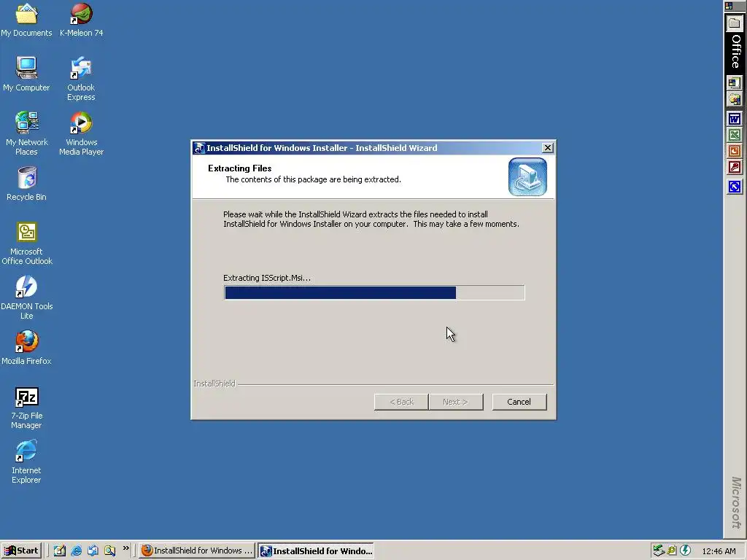747x560 pixels.
Task: Select the My Computer desktop icon
Action: 26,74
